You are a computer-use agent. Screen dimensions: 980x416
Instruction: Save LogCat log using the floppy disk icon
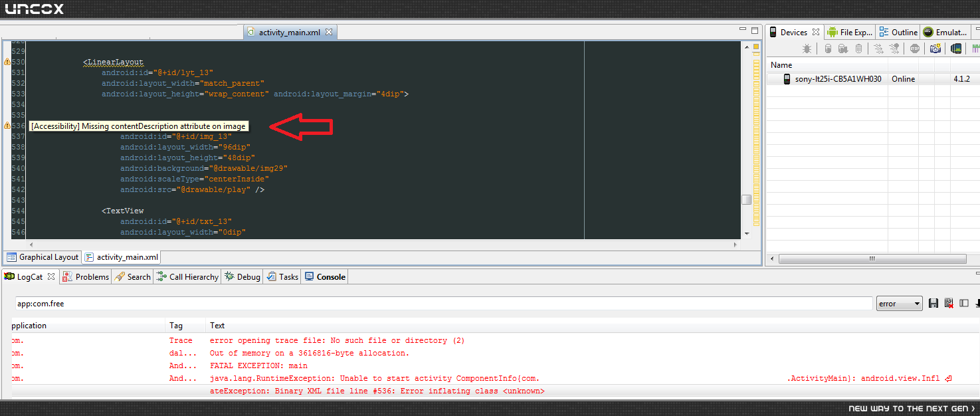coord(933,304)
